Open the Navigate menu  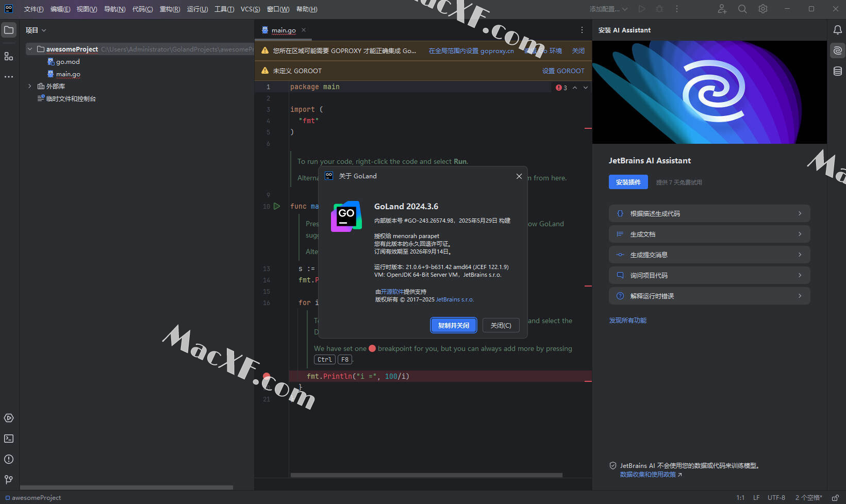(114, 9)
